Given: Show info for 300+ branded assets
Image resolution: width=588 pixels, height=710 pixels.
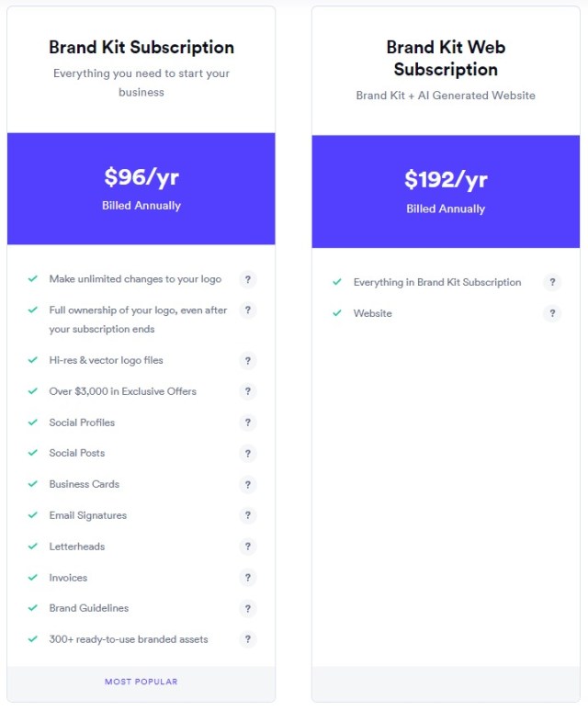Looking at the screenshot, I should tap(247, 639).
